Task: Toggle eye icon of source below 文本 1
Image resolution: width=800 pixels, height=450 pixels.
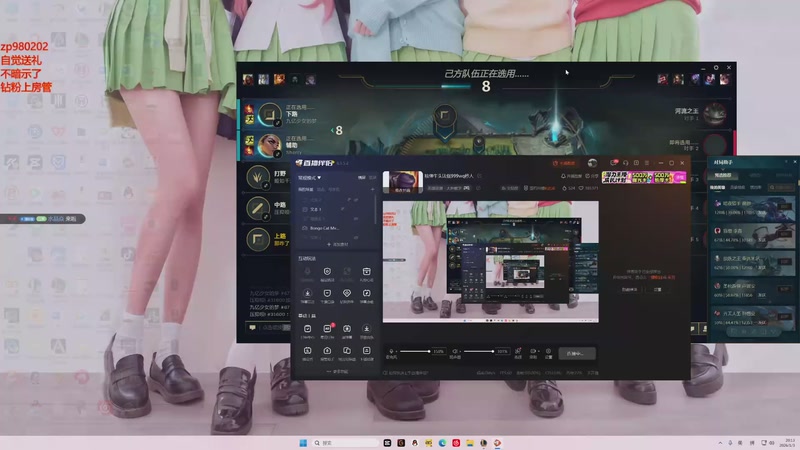Action: [356, 219]
